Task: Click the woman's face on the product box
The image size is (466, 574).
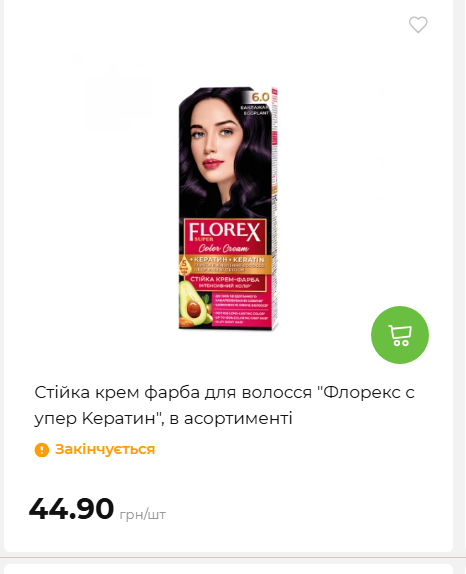Action: [x=214, y=145]
